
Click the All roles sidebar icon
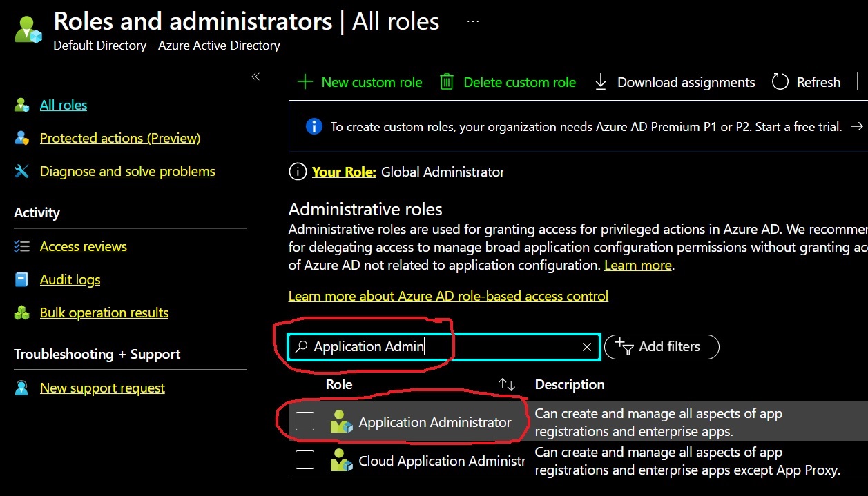22,106
